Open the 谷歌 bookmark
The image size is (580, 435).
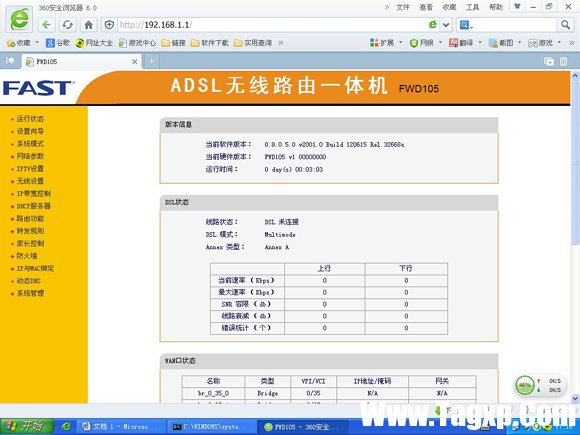tap(58, 43)
